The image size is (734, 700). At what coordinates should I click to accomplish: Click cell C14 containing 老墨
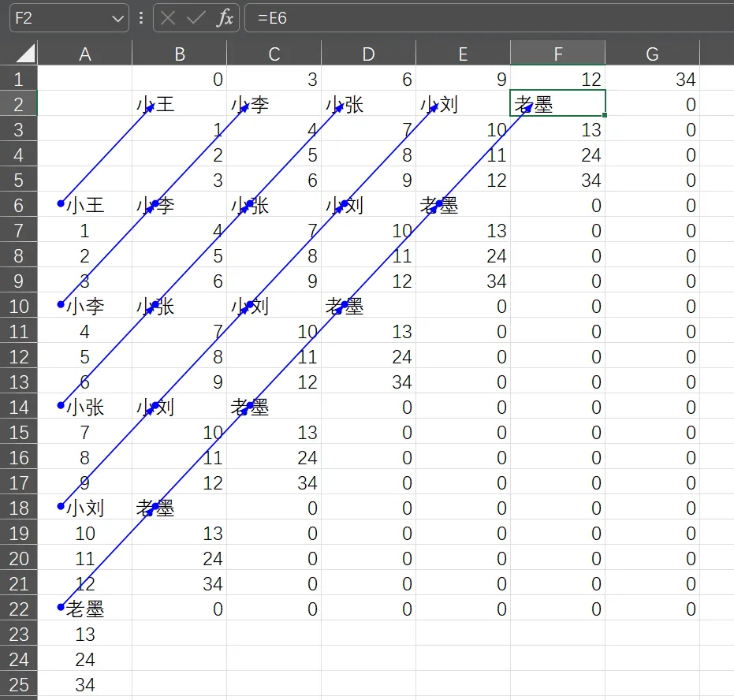coord(274,407)
